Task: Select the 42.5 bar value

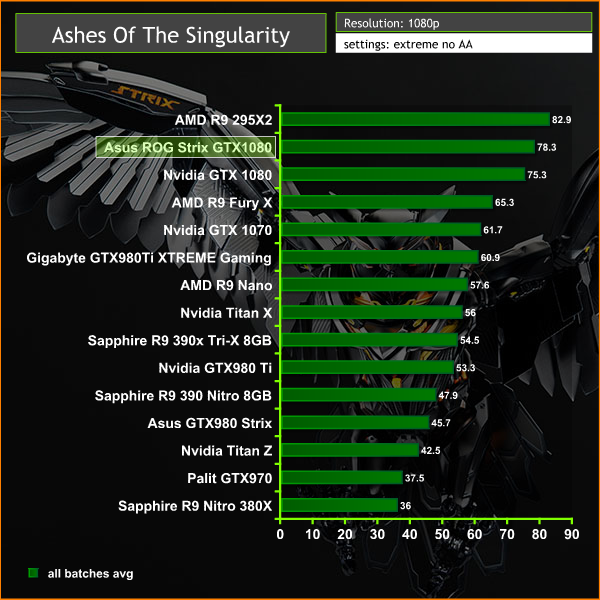Action: (430, 450)
